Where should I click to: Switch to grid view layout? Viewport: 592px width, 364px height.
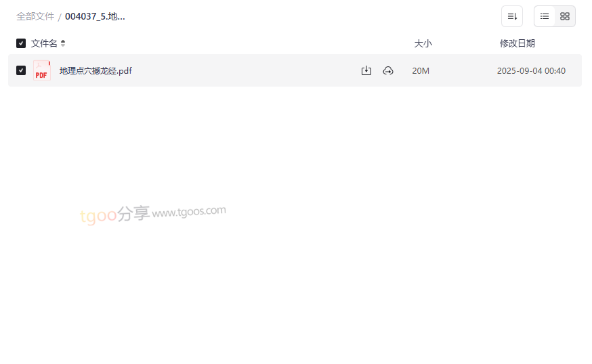coord(565,16)
